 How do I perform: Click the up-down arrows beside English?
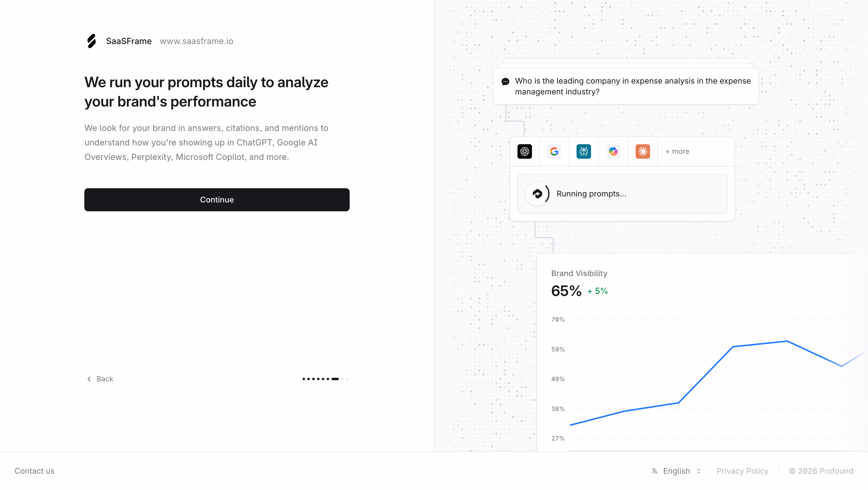click(x=699, y=471)
